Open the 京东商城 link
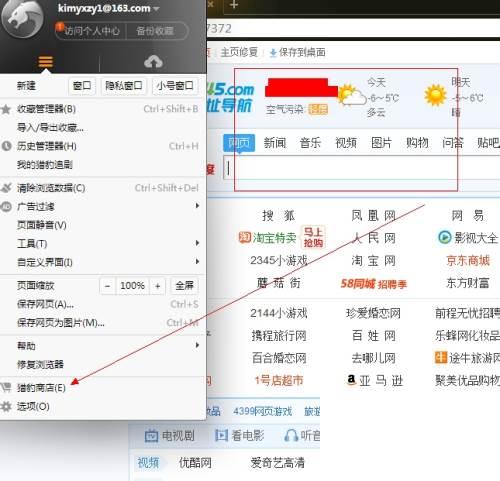The height and width of the screenshot is (481, 500). [x=468, y=260]
